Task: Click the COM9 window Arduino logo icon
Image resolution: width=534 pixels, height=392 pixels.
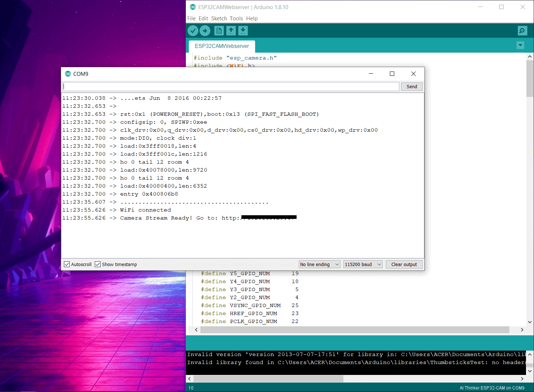Action: tap(68, 74)
